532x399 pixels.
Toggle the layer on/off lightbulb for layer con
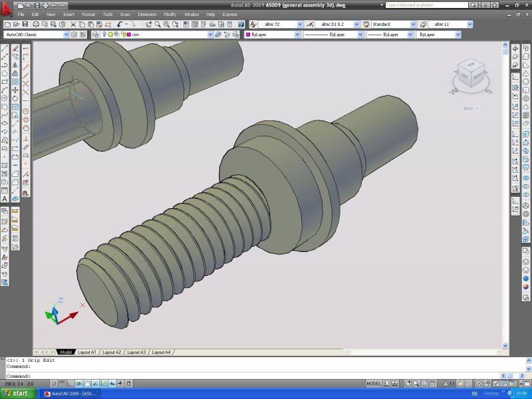[x=104, y=35]
